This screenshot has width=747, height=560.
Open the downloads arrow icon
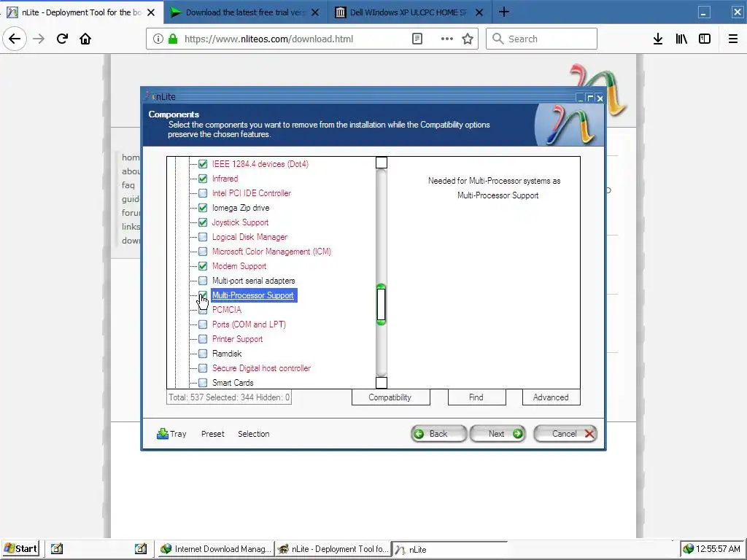point(658,39)
